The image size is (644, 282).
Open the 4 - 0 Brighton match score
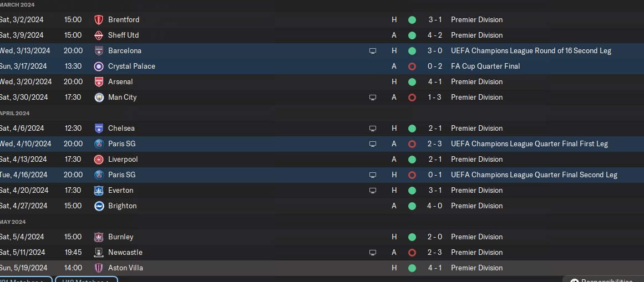click(434, 206)
